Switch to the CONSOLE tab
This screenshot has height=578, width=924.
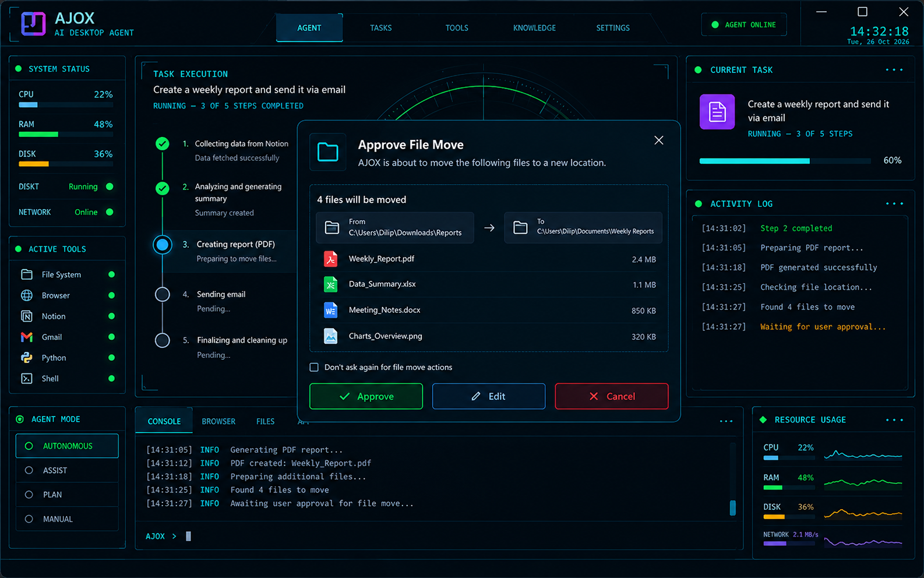164,421
